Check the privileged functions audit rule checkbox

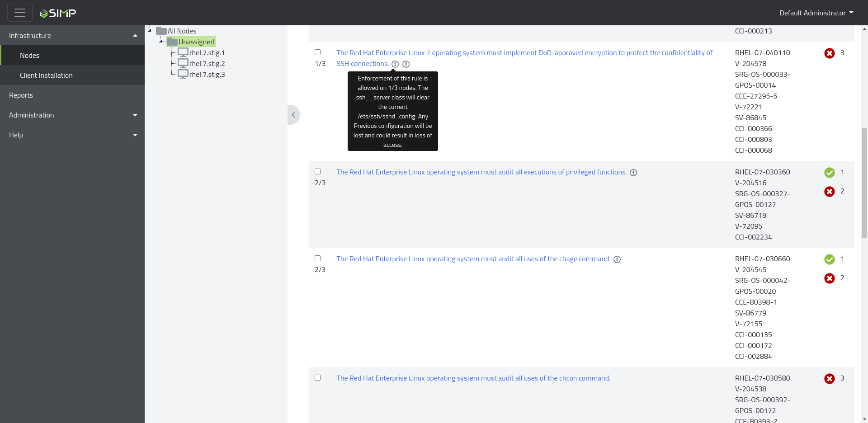317,172
